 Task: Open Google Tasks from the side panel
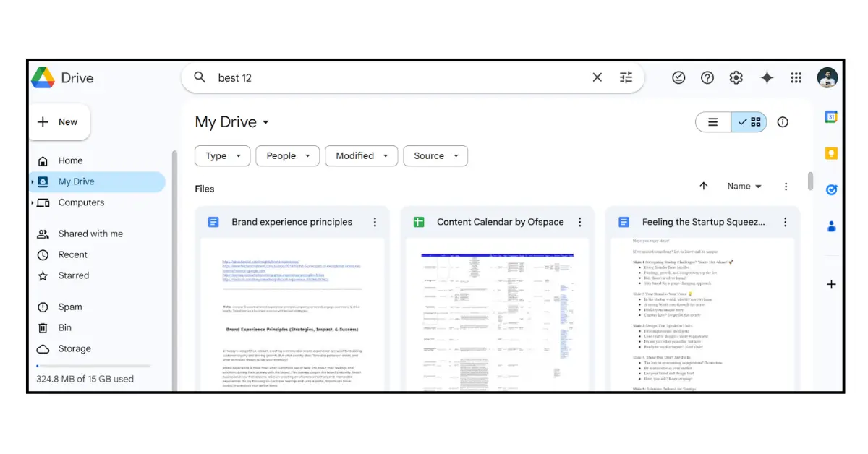point(830,189)
